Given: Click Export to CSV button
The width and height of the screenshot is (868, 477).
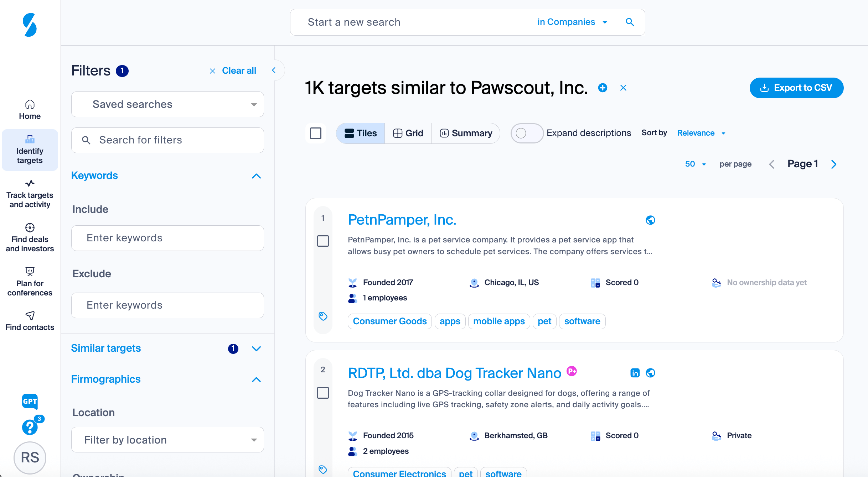Looking at the screenshot, I should click(x=796, y=88).
